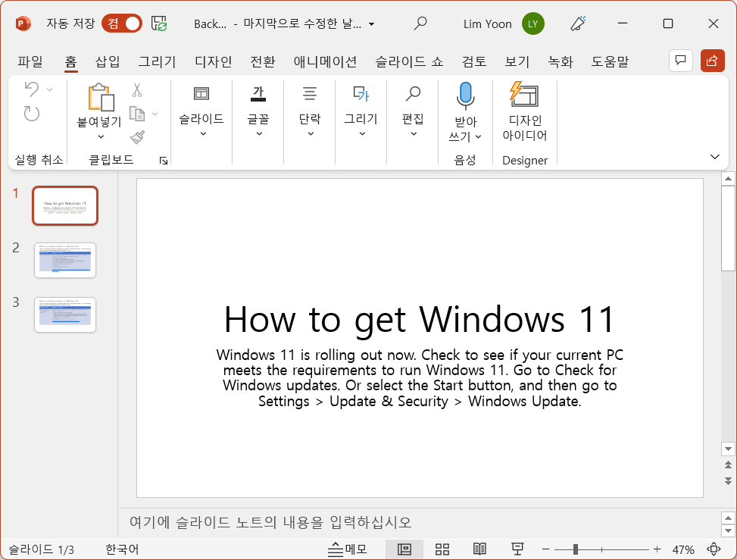This screenshot has width=737, height=560.
Task: Go to the 애니메이션 tab
Action: tap(325, 61)
